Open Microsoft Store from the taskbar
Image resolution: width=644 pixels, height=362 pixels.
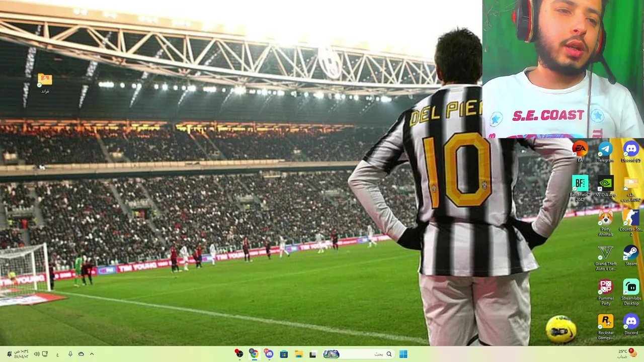(284, 354)
